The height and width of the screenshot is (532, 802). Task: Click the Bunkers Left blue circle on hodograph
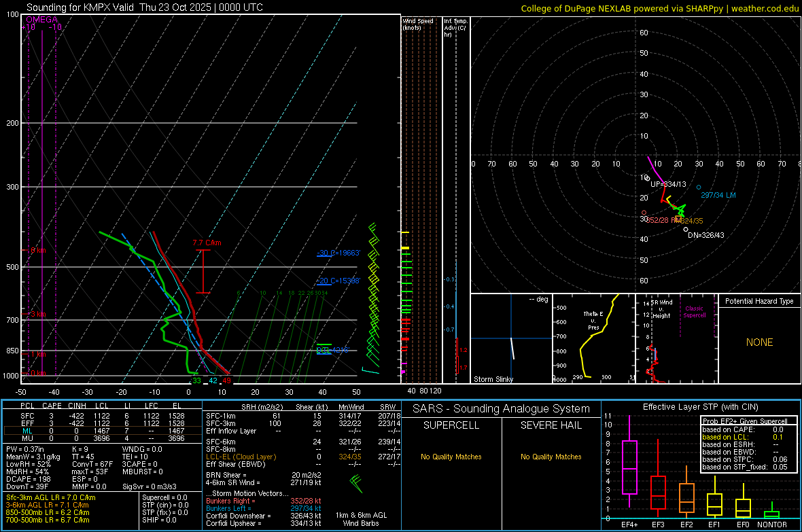(699, 188)
